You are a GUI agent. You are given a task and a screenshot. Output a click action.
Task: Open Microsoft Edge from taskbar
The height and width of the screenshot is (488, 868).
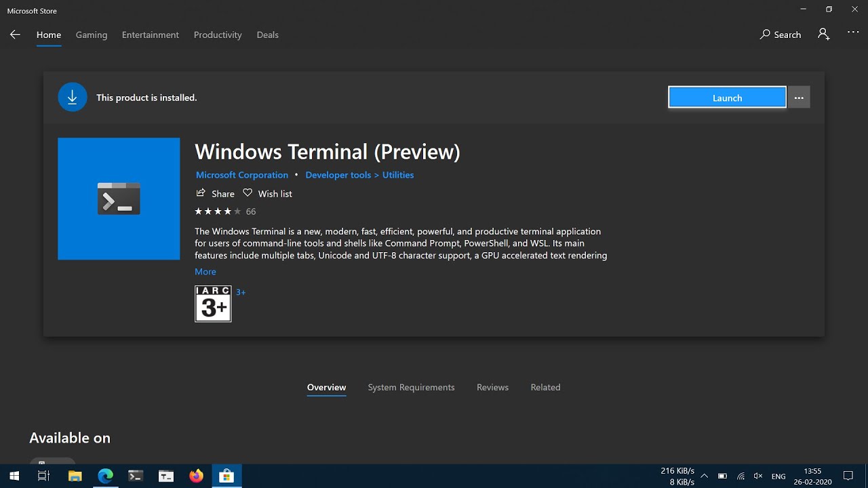pos(105,476)
